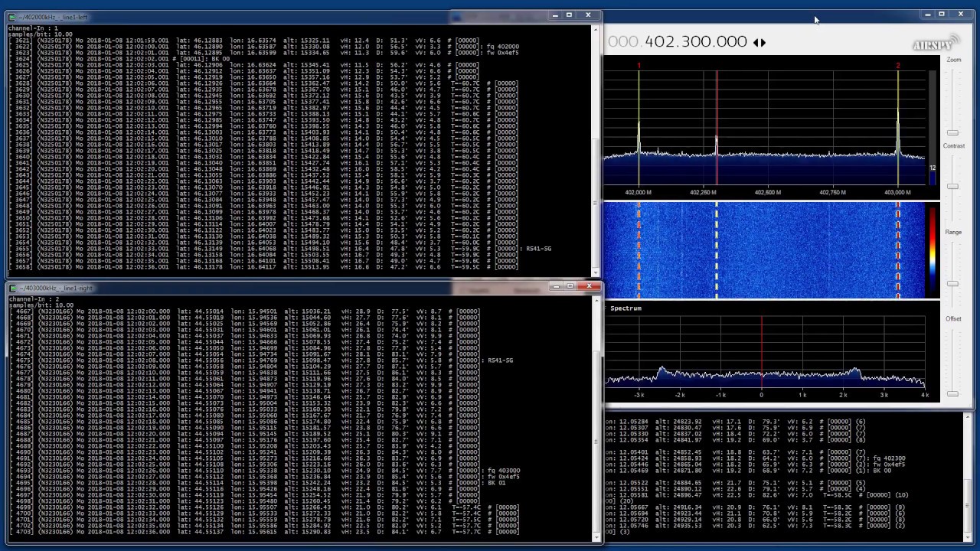Image resolution: width=980 pixels, height=551 pixels.
Task: Click the 403,000 M axis label
Action: coord(897,193)
